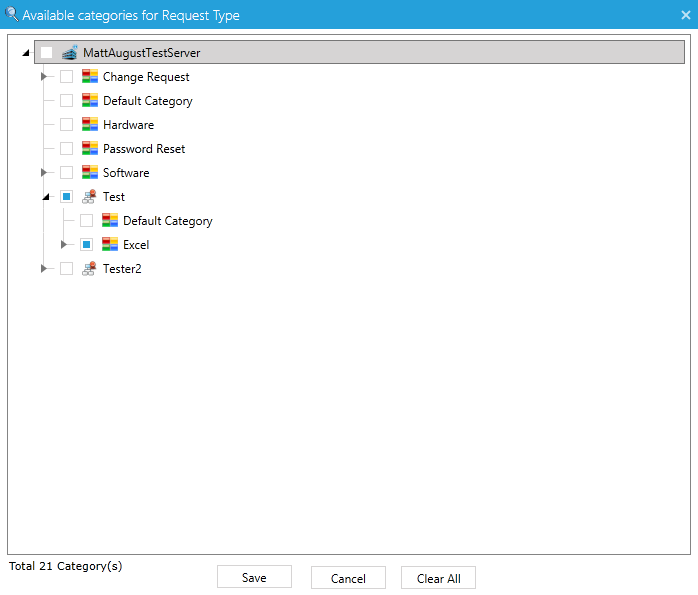Select the Password Reset label
Screen dimensions: 698x595
click(x=144, y=149)
